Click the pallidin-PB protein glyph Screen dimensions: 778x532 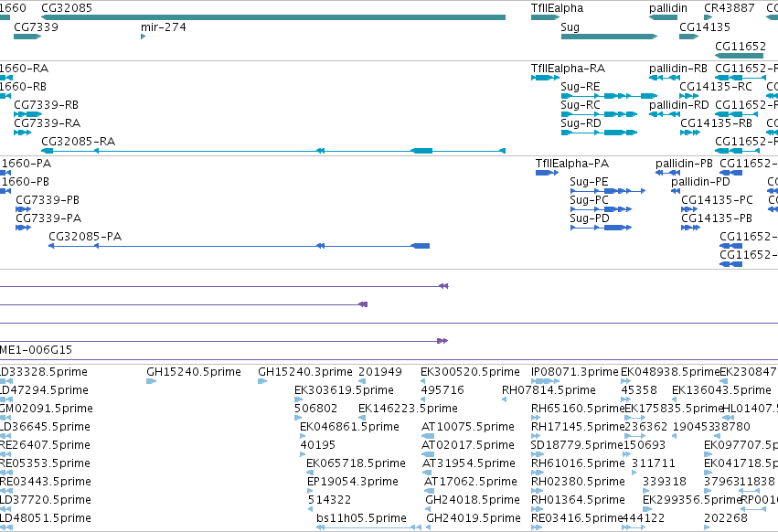[x=668, y=173]
